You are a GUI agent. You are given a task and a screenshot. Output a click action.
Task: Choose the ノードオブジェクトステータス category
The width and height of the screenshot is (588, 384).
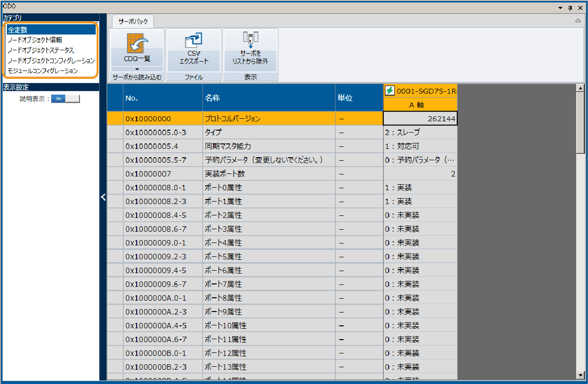(41, 50)
